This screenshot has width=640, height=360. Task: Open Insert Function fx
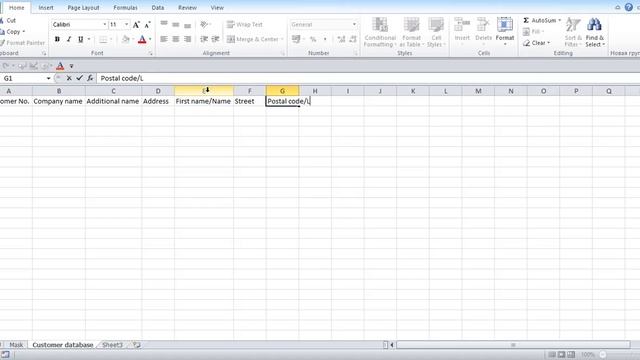(90, 78)
